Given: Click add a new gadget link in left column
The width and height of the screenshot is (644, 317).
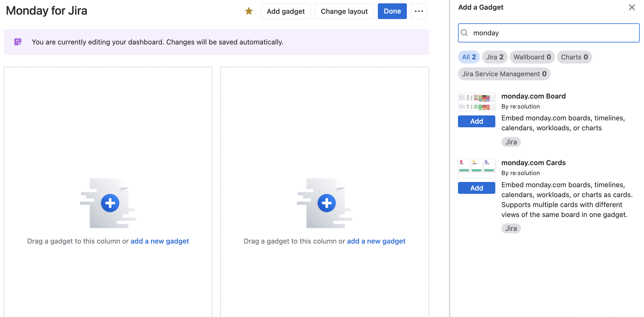Looking at the screenshot, I should (159, 241).
